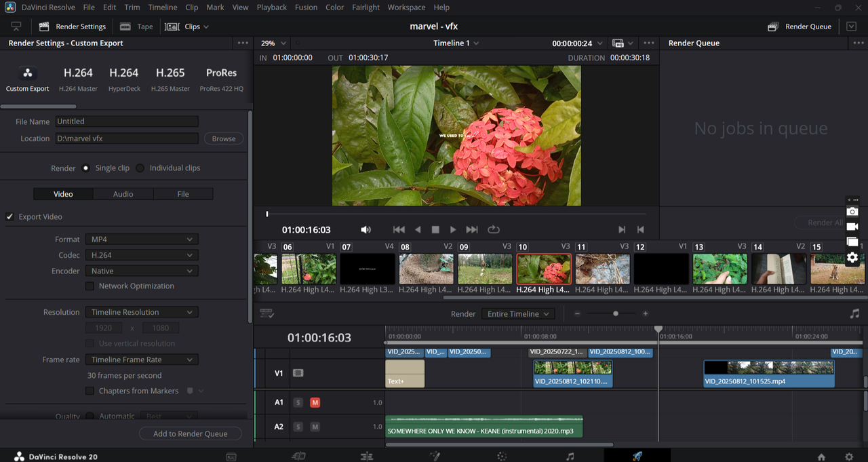Click Add to Render Queue button
The height and width of the screenshot is (462, 868).
pyautogui.click(x=191, y=434)
